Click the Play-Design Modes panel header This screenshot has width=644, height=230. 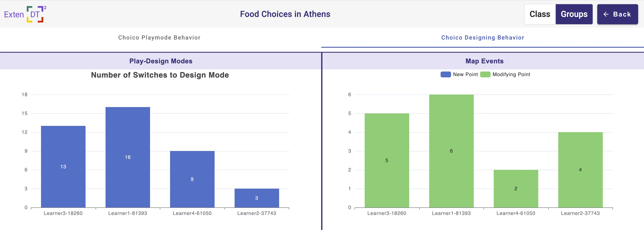pos(161,61)
